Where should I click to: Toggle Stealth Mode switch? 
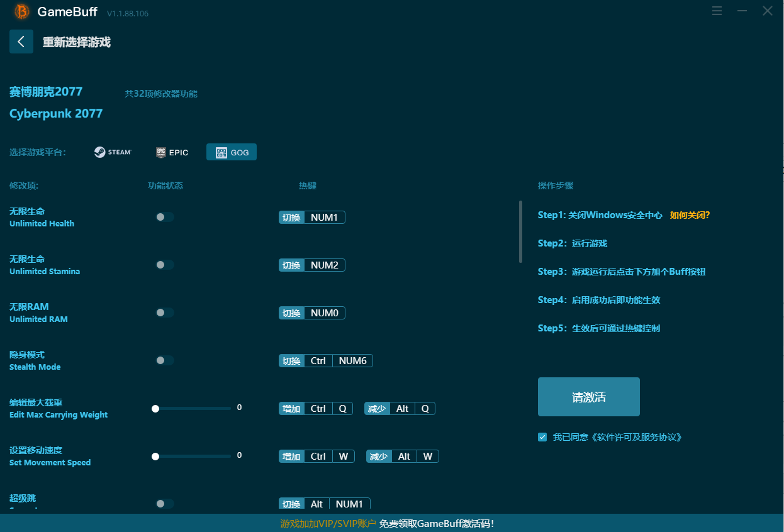pyautogui.click(x=165, y=360)
